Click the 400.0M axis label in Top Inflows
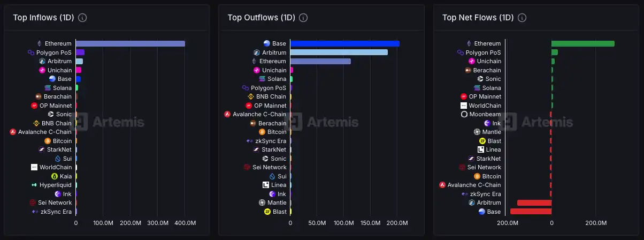The image size is (644, 240). [185, 222]
